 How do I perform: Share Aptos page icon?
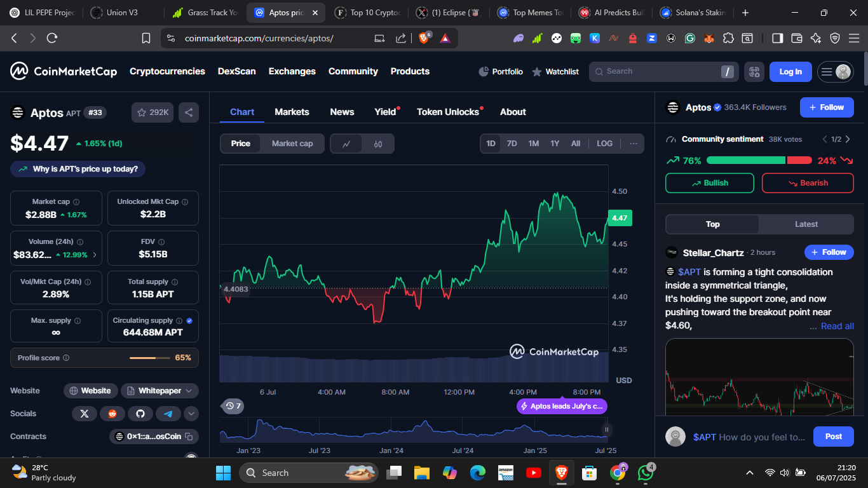point(189,112)
